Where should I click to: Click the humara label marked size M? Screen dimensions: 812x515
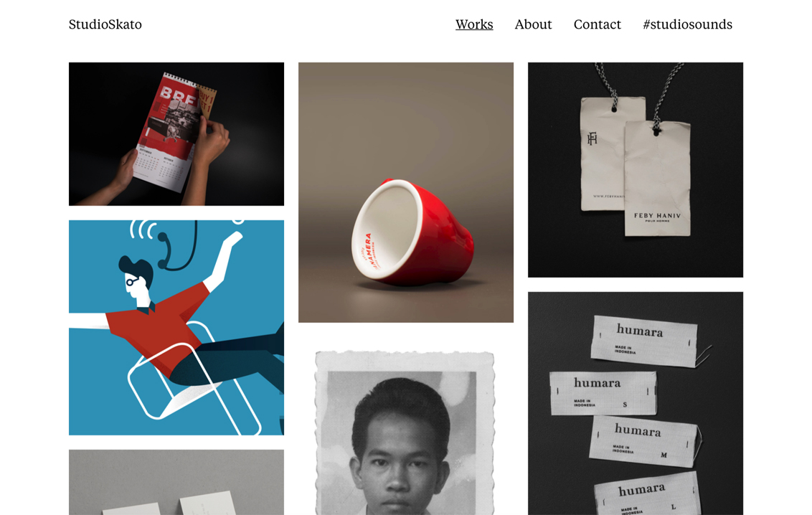coord(643,442)
